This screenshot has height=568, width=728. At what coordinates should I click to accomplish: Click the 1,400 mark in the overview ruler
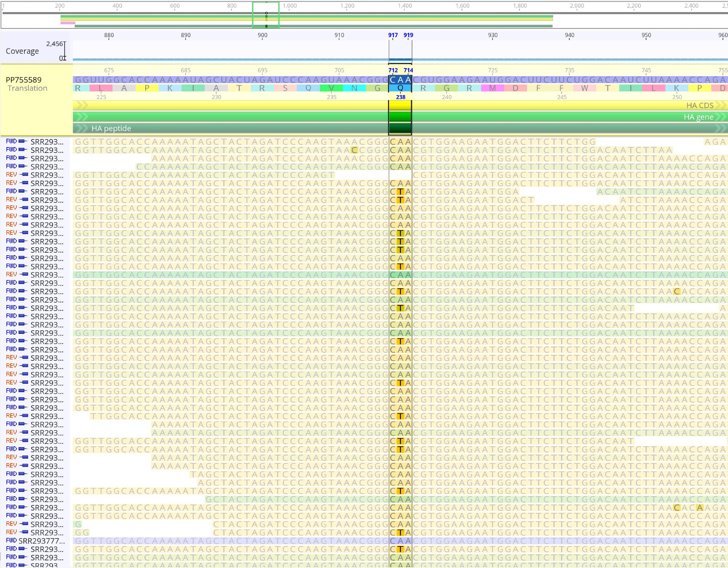(405, 5)
